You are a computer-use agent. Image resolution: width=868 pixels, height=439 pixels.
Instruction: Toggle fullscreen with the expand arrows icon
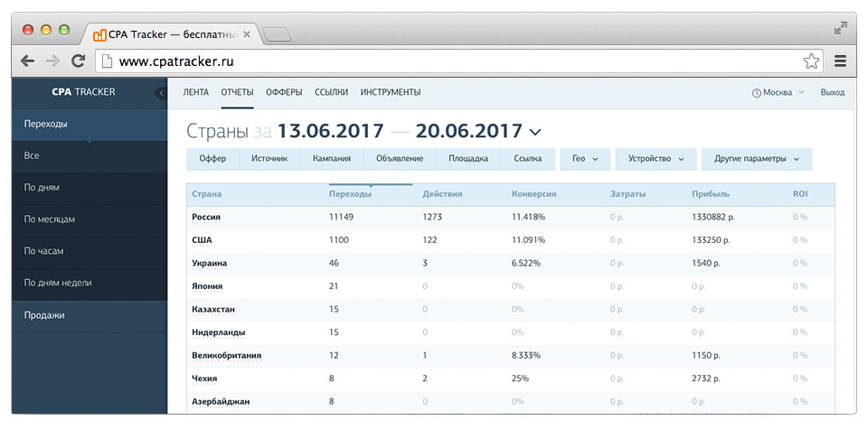coord(840,28)
